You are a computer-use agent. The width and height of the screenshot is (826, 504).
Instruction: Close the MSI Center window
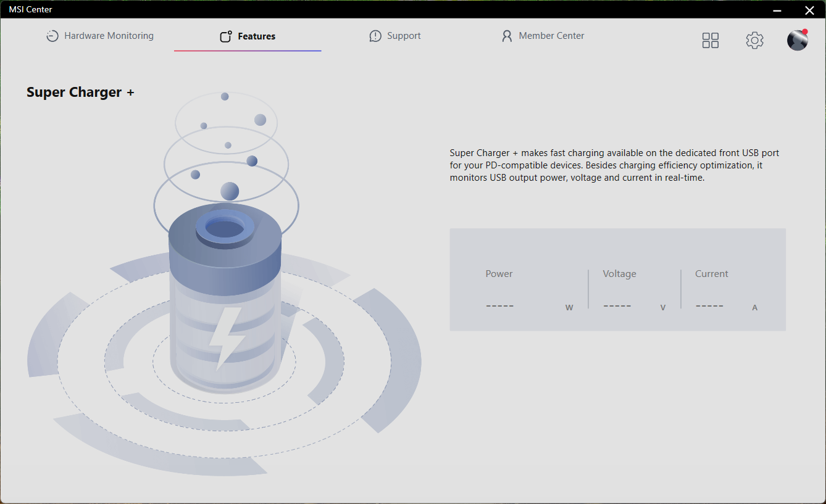coord(809,10)
